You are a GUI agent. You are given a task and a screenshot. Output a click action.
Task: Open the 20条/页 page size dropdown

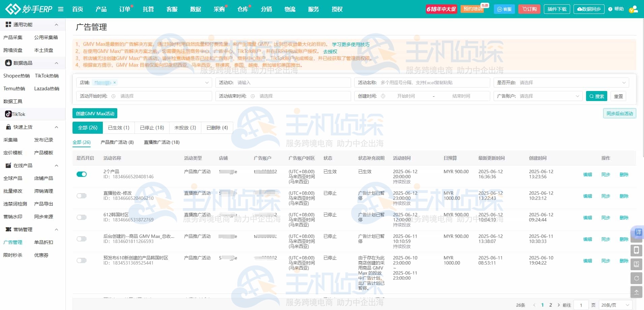pos(615,305)
